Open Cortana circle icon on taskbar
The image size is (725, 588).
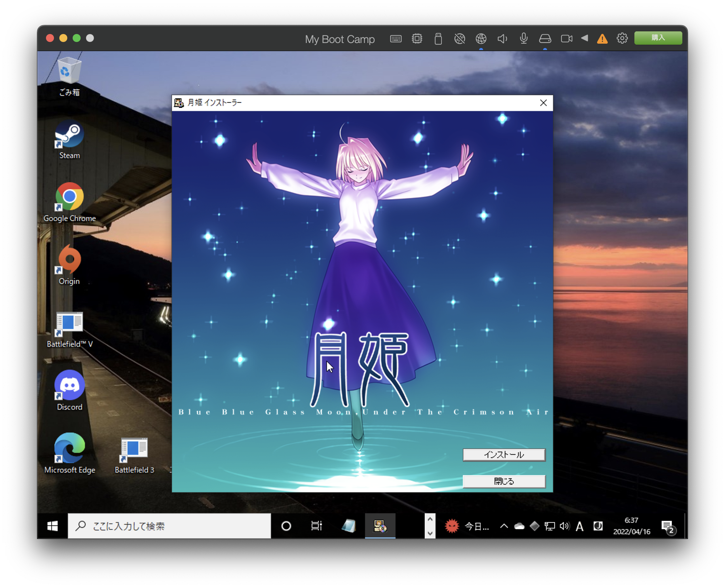click(286, 526)
